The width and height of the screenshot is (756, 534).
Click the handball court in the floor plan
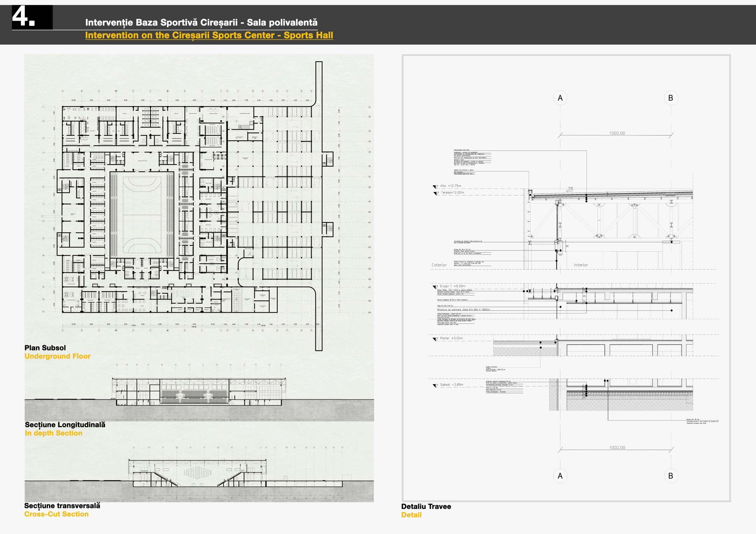click(x=142, y=214)
